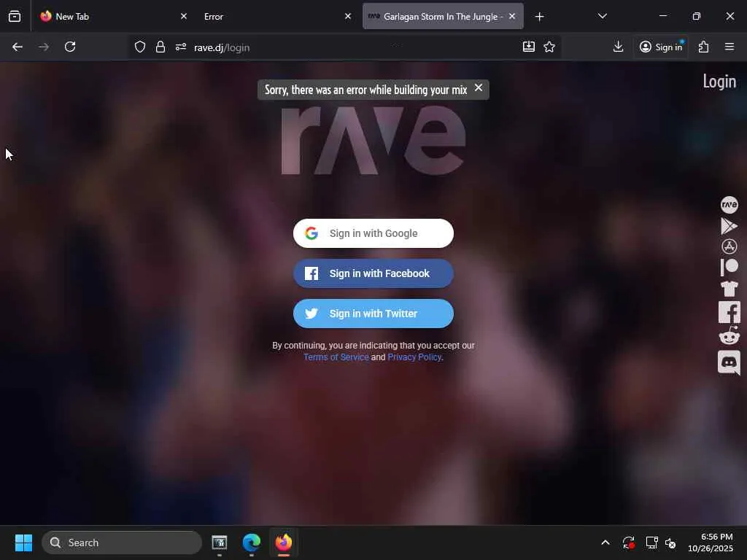Screen dimensions: 747x560
Task: Bookmark this page with star icon
Action: (x=549, y=47)
